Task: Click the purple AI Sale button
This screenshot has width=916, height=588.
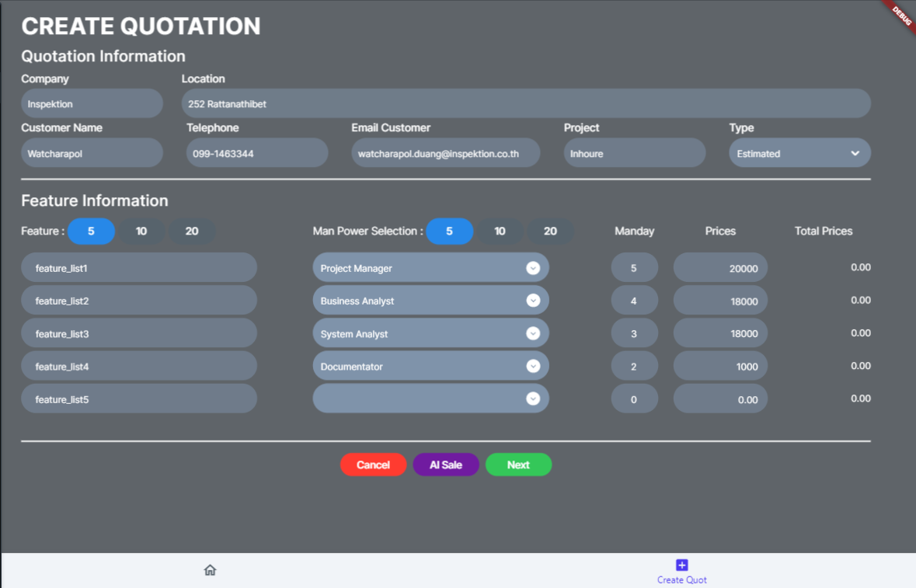Action: click(x=446, y=465)
